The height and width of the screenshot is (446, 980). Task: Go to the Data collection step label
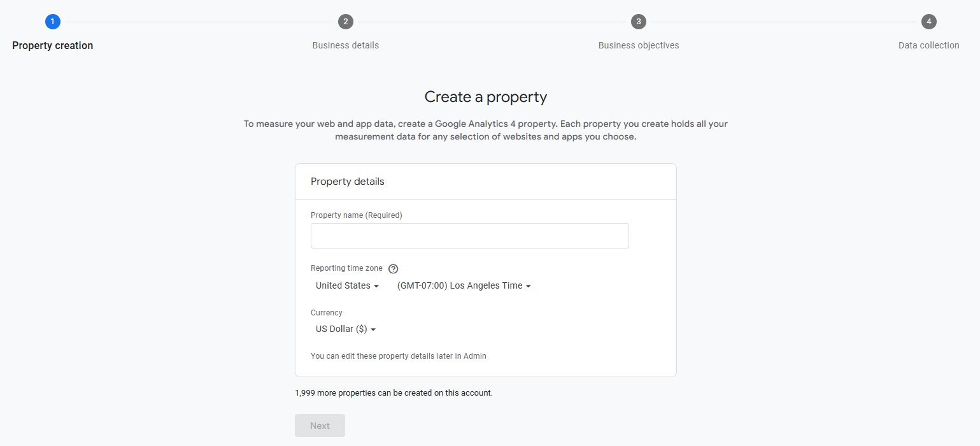coord(929,45)
